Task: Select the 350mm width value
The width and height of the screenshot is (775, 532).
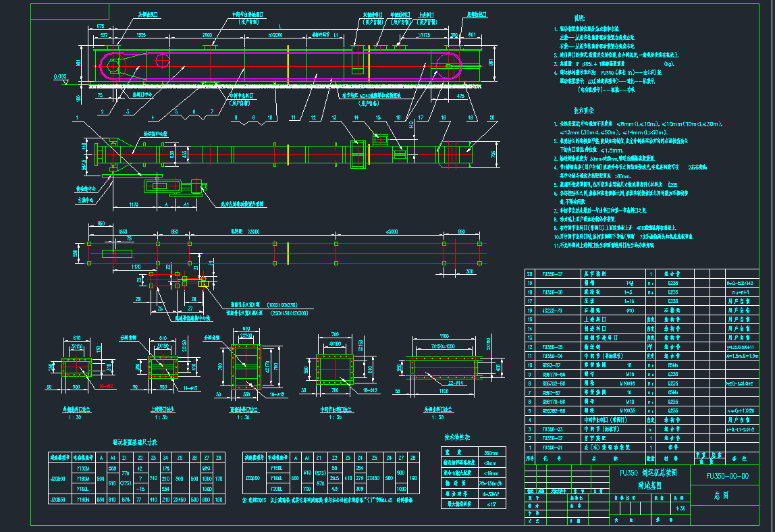Action: click(491, 453)
